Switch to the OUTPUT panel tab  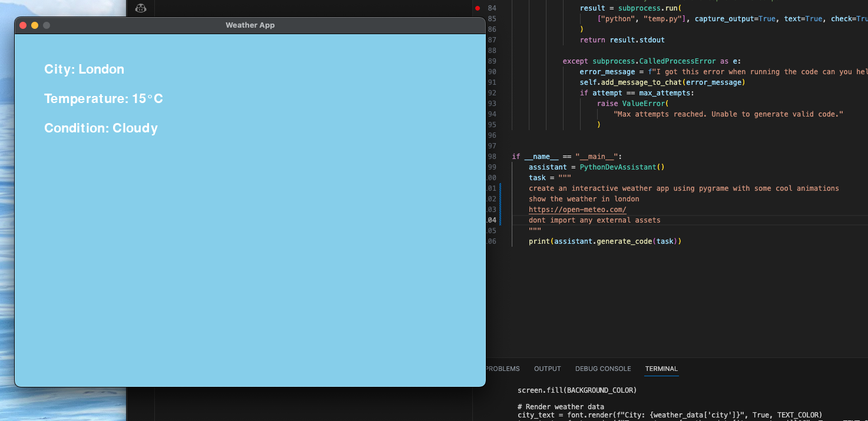(548, 369)
